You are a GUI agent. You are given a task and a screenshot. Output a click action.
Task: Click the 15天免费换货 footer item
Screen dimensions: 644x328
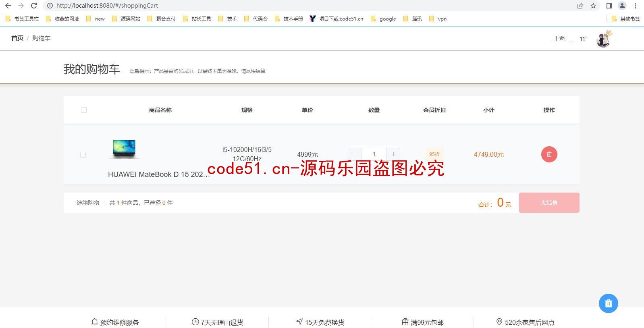[x=320, y=322]
